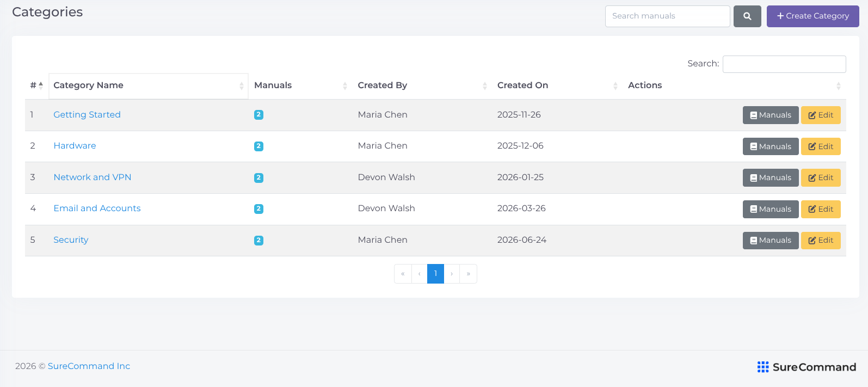
Task: Click manuals count badge for Security
Action: click(x=258, y=241)
